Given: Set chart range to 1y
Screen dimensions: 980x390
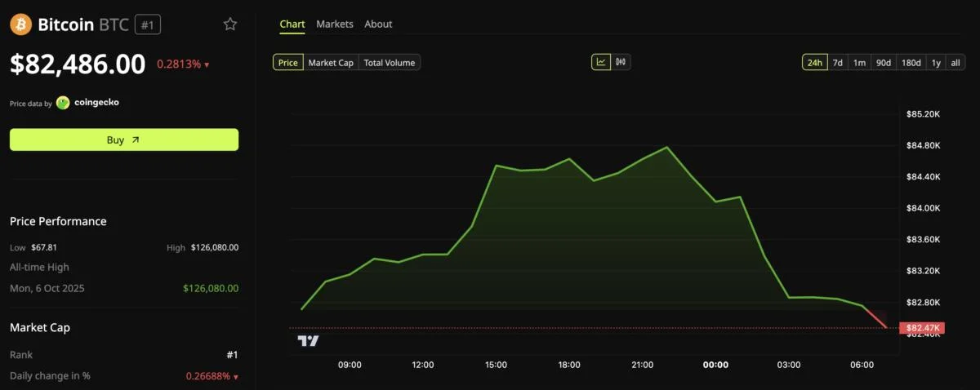Looking at the screenshot, I should pyautogui.click(x=936, y=63).
